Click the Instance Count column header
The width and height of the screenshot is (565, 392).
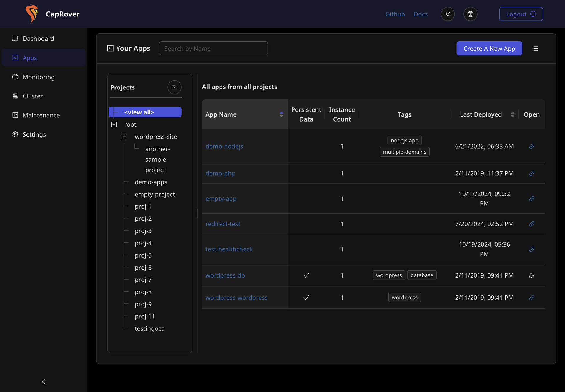(x=342, y=114)
